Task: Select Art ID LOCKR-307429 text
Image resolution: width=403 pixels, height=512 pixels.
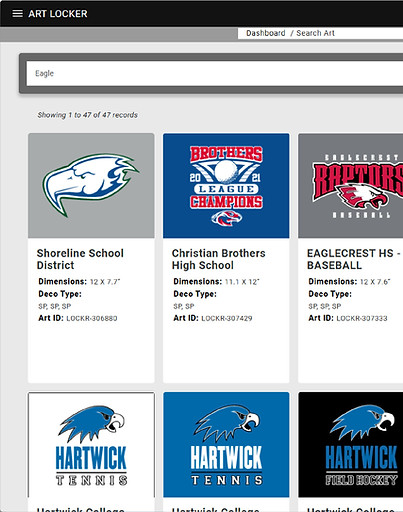Action: [x=227, y=318]
